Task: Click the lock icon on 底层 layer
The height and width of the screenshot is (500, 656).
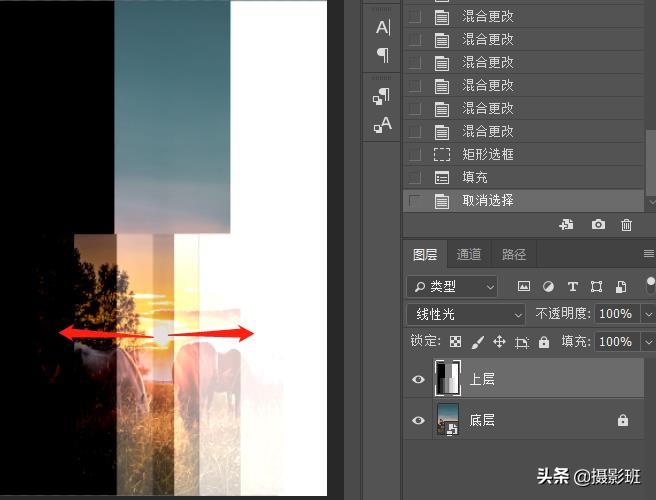Action: [623, 420]
